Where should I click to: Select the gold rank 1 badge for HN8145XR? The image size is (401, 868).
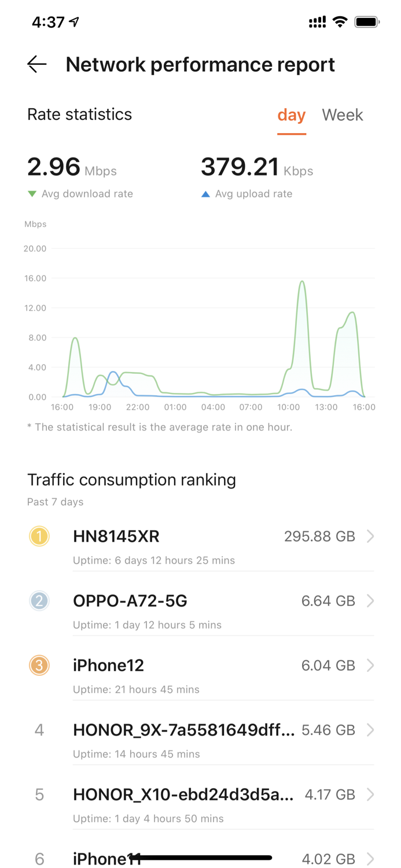click(x=39, y=536)
